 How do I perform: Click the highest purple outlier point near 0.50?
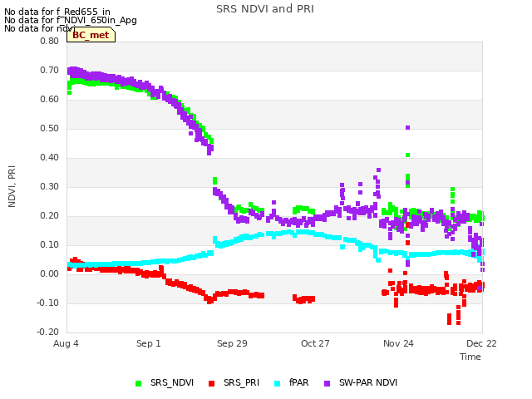[x=408, y=127]
